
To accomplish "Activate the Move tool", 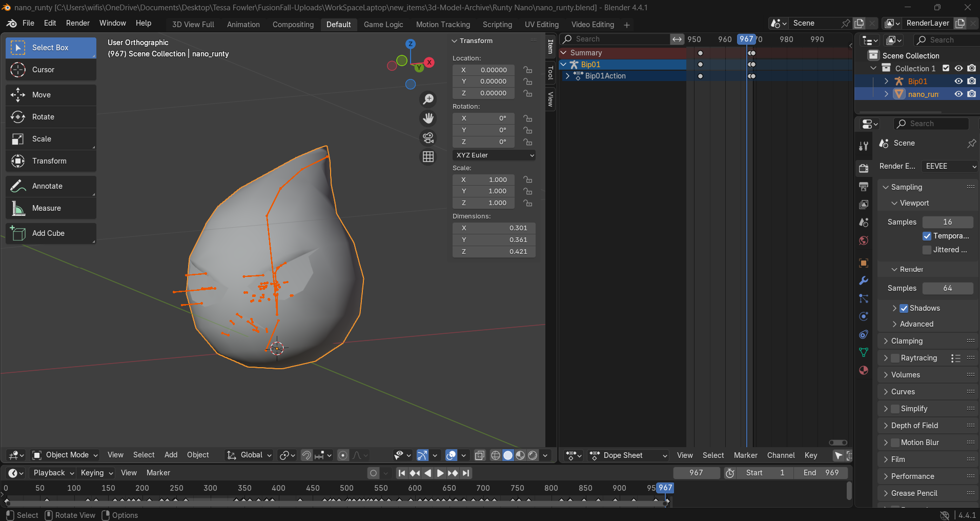I will pos(51,95).
